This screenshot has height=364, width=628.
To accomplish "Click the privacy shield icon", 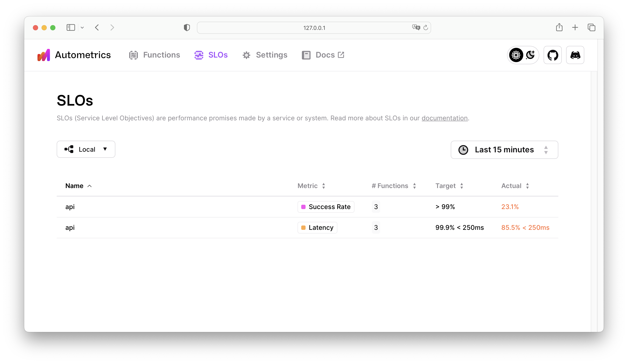I will coord(187,27).
